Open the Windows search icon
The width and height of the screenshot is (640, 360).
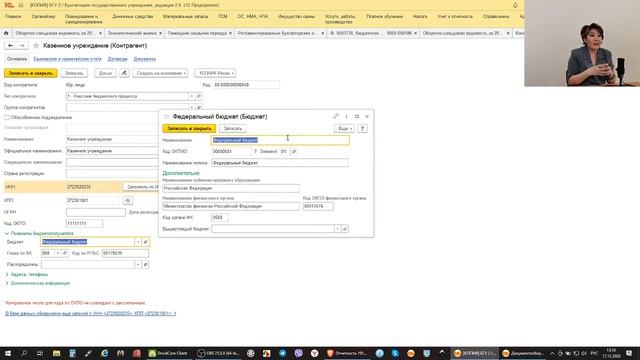click(x=24, y=353)
